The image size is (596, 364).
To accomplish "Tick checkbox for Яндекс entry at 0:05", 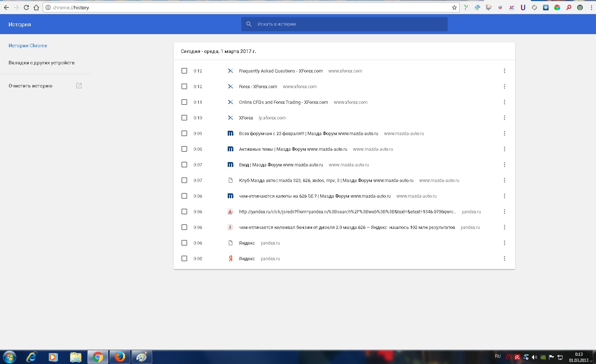I will pyautogui.click(x=184, y=258).
